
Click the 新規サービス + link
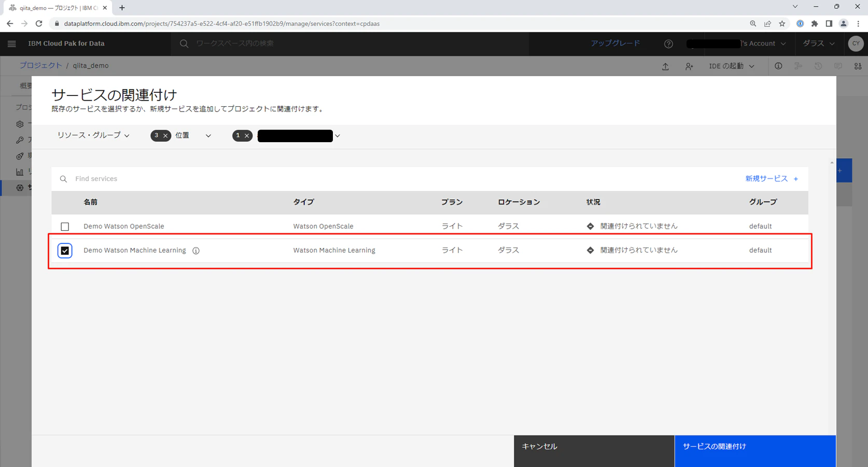click(x=772, y=178)
